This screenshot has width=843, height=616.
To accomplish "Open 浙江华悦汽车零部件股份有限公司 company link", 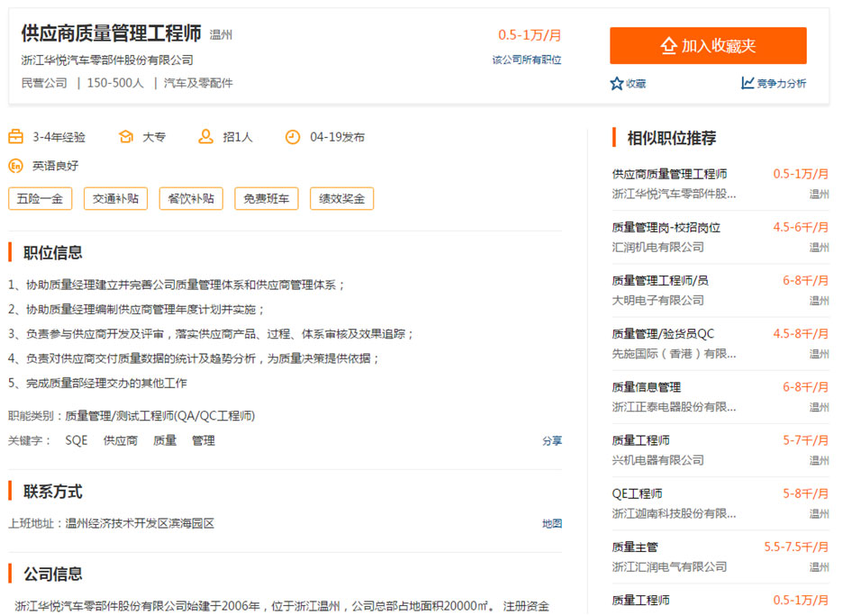I will (x=107, y=60).
